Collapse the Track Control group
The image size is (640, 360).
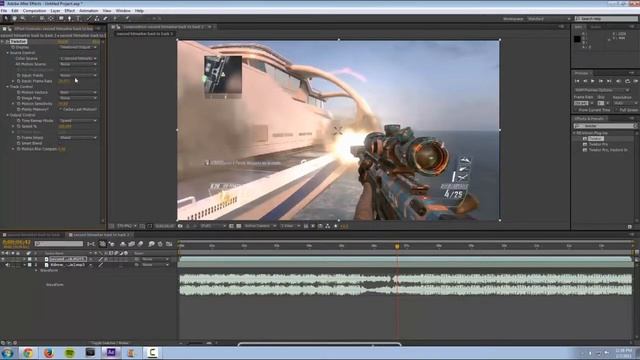pos(7,87)
